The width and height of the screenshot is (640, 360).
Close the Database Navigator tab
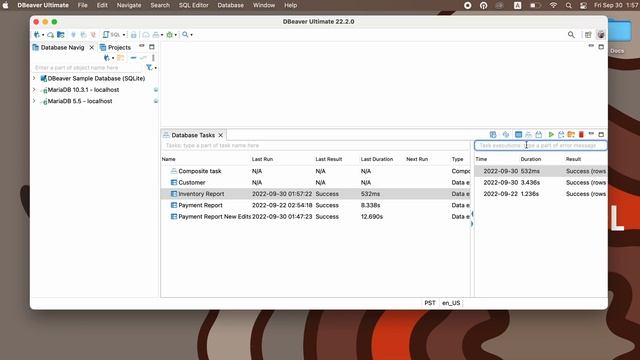91,47
